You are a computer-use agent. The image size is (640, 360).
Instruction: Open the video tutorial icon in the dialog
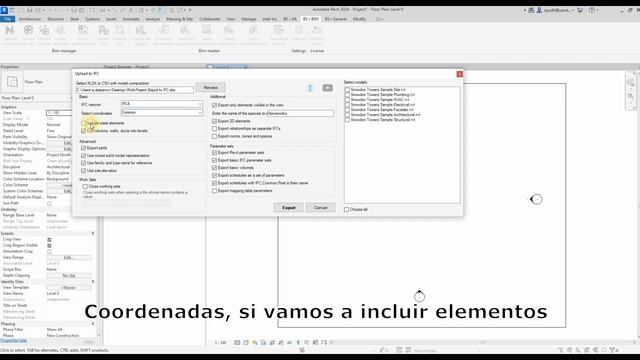pyautogui.click(x=327, y=88)
